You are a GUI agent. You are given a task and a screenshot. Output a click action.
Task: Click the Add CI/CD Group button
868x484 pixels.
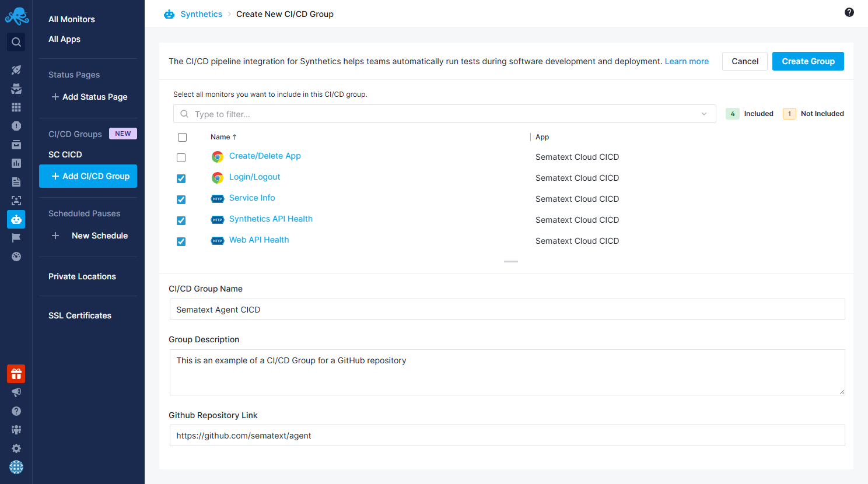[x=88, y=176]
